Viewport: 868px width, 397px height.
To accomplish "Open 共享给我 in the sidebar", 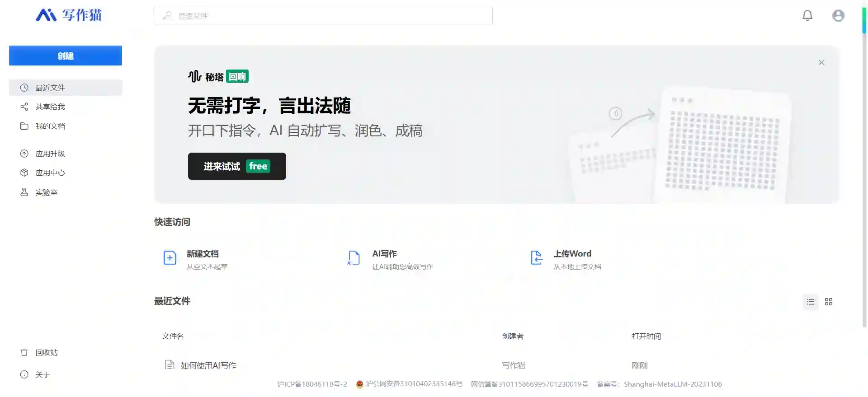I will (x=66, y=107).
